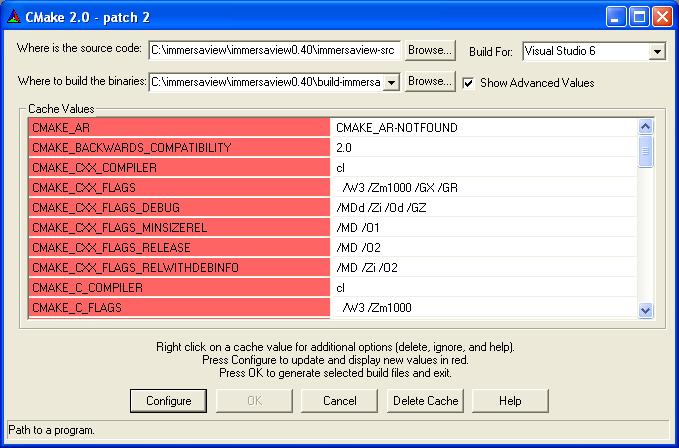This screenshot has width=679, height=448.
Task: Select the CMAKE_C_COMPILER entry name
Action: (179, 287)
